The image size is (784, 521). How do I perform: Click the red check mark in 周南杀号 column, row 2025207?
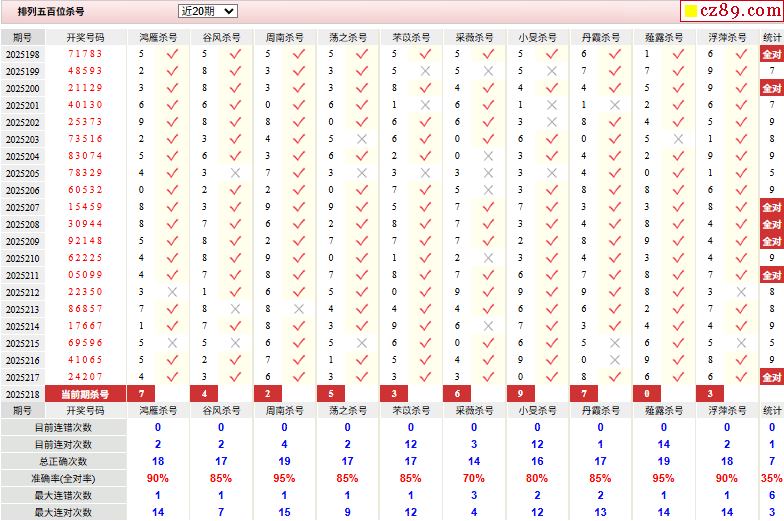coord(298,206)
